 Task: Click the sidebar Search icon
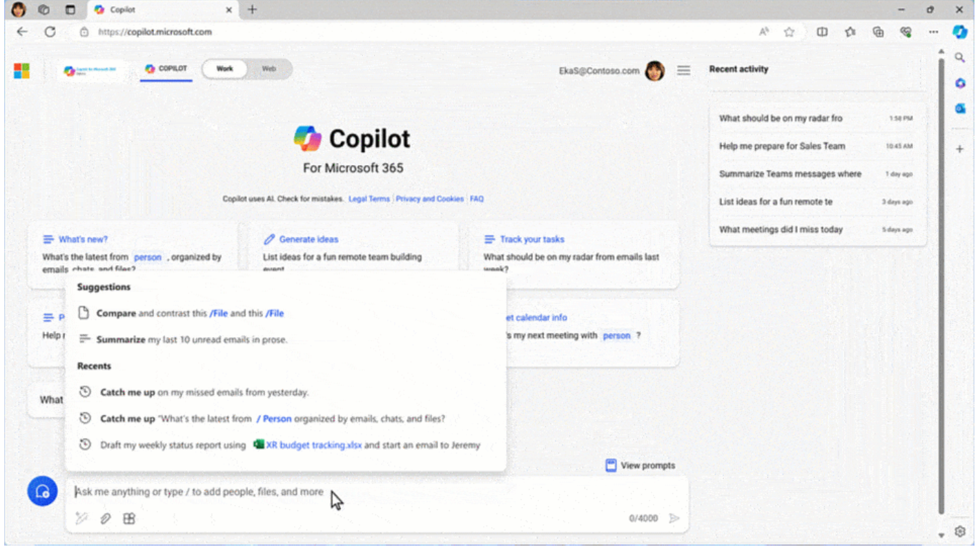[960, 58]
